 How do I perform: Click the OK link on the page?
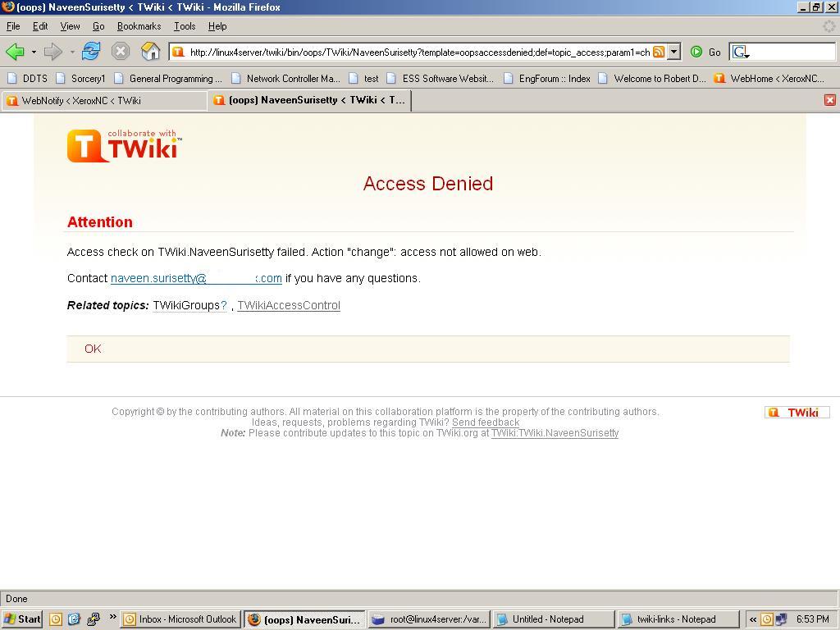click(92, 349)
